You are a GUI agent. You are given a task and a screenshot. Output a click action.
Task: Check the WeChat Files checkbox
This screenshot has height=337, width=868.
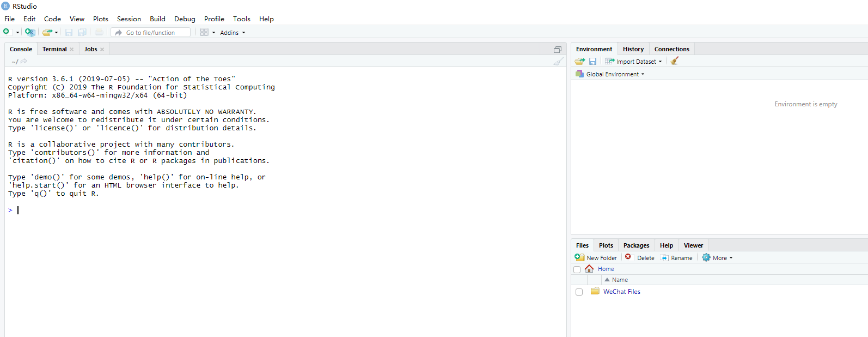[579, 292]
